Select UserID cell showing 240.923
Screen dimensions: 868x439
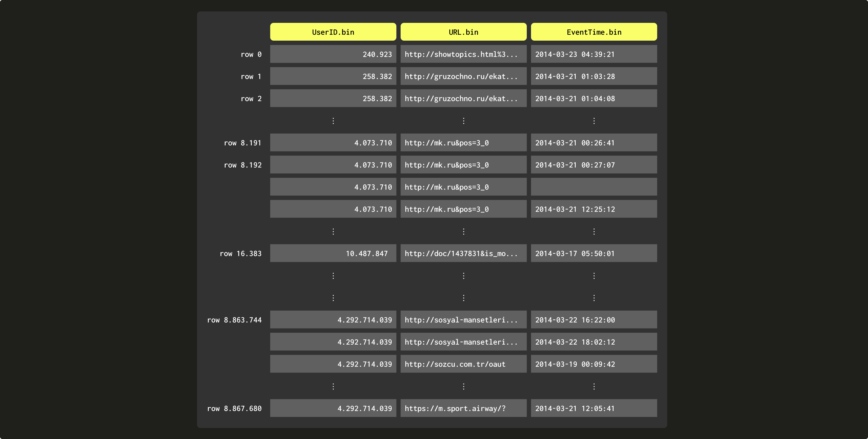pos(333,54)
